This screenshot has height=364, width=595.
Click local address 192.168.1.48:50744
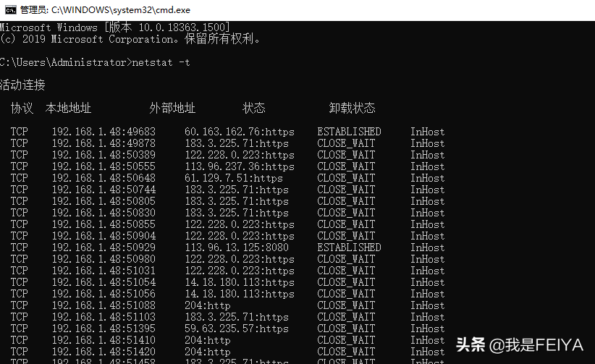click(104, 190)
